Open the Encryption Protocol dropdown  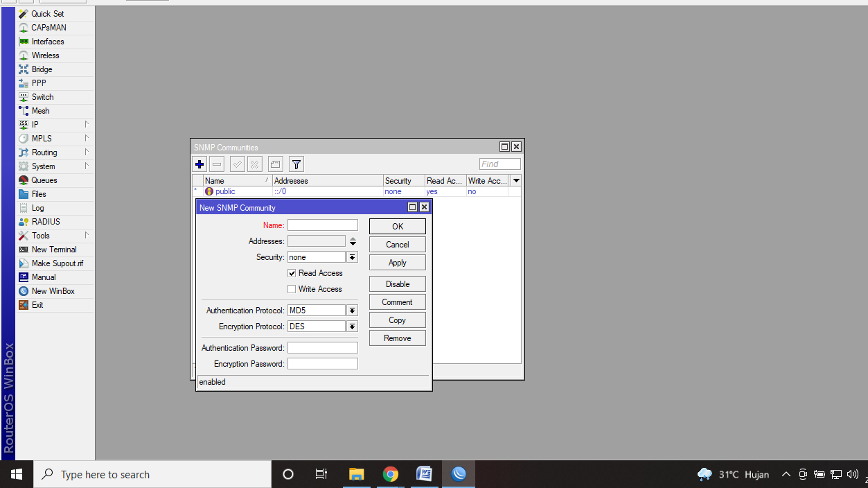(x=352, y=326)
